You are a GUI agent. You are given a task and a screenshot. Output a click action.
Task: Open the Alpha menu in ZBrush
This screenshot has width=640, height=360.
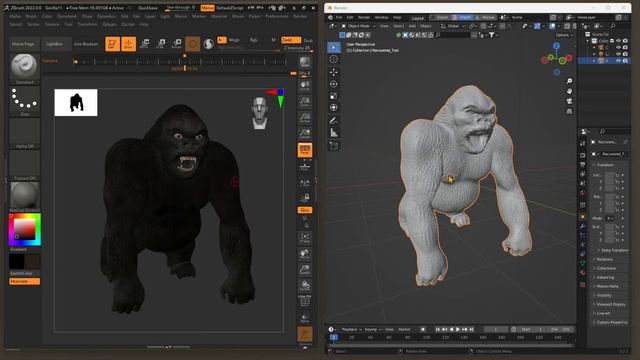[15, 16]
